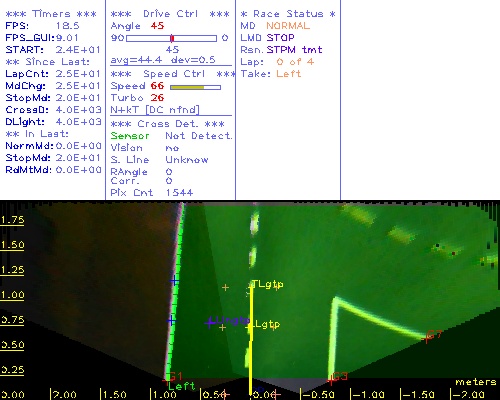Image resolution: width=500 pixels, height=400 pixels.
Task: Select the yellow TLgtp target point
Action: (268, 284)
